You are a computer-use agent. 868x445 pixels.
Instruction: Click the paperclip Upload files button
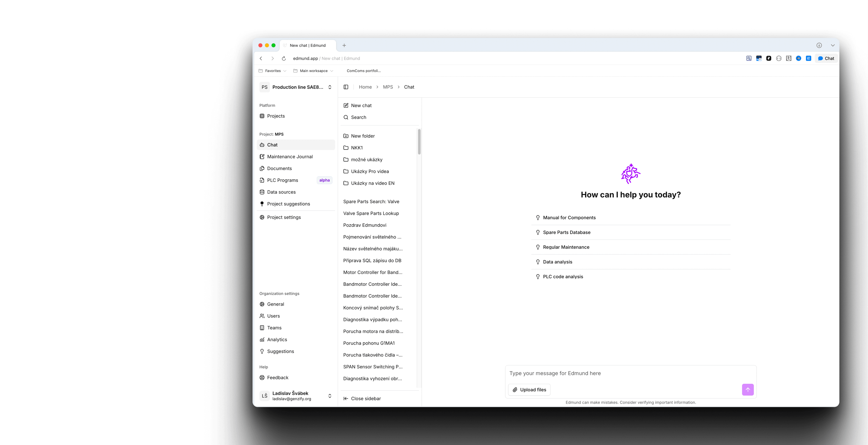tap(529, 390)
